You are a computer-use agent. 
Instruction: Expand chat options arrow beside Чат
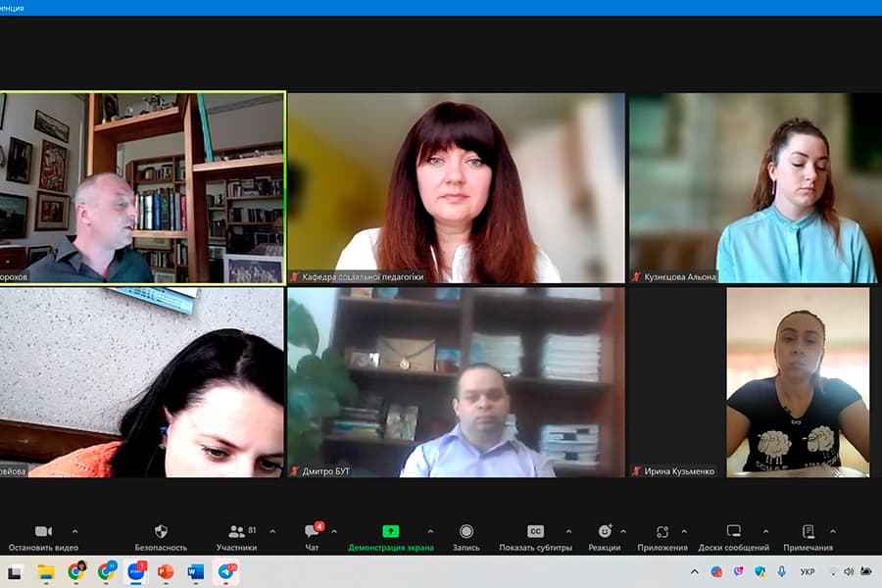[x=334, y=530]
